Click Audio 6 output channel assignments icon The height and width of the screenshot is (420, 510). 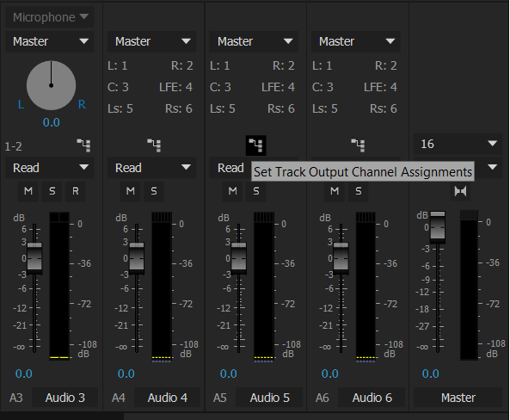[358, 145]
